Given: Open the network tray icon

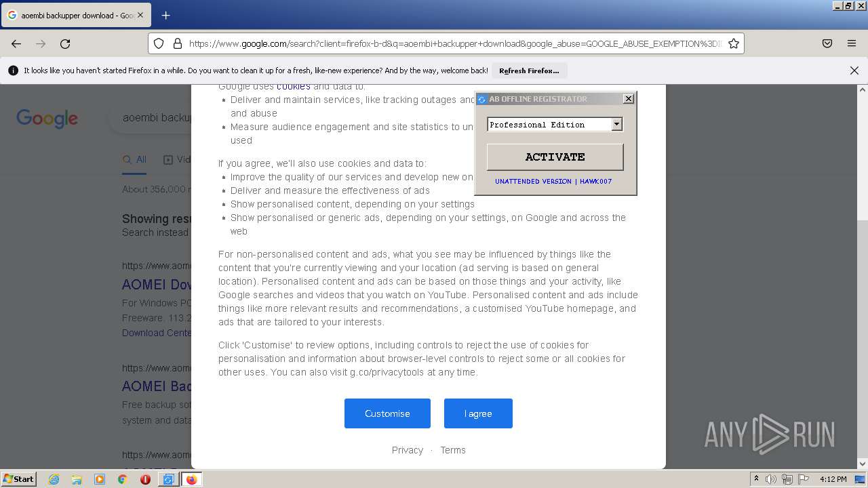Looking at the screenshot, I should click(787, 479).
